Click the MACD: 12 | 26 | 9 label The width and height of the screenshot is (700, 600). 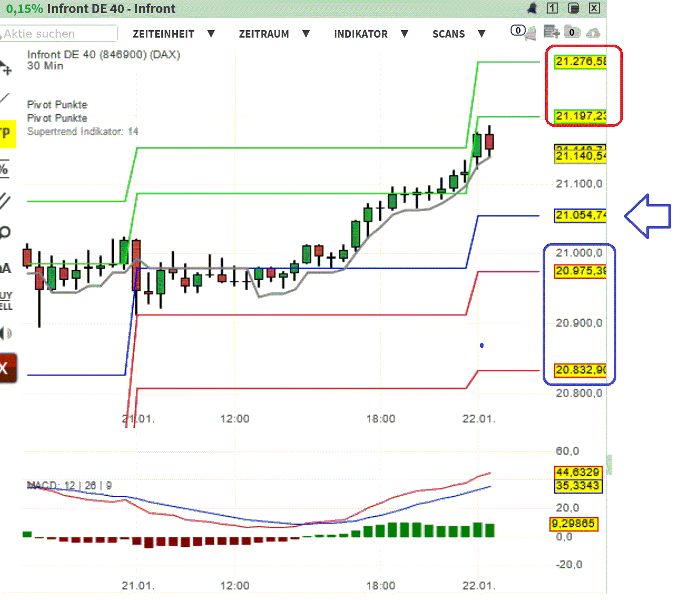pos(69,485)
